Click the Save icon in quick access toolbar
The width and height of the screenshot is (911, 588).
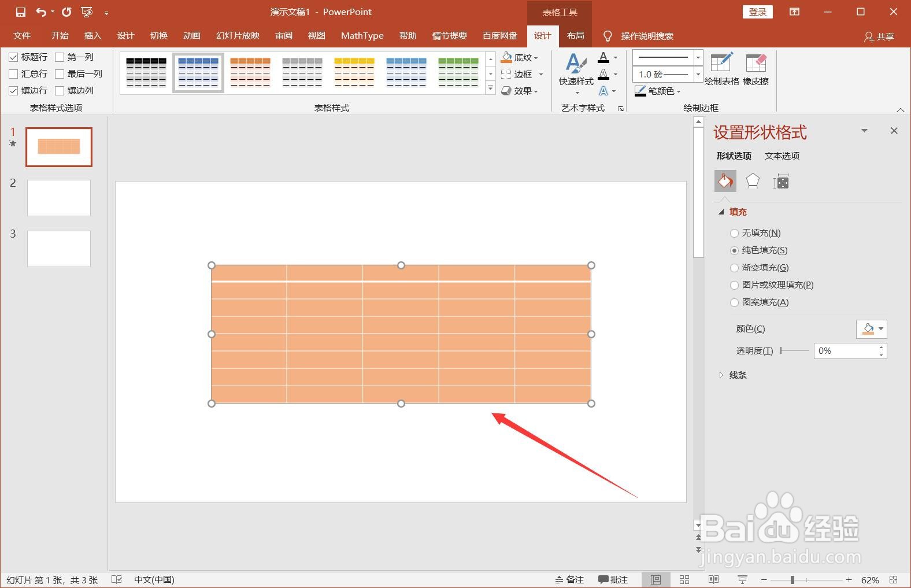coord(21,12)
